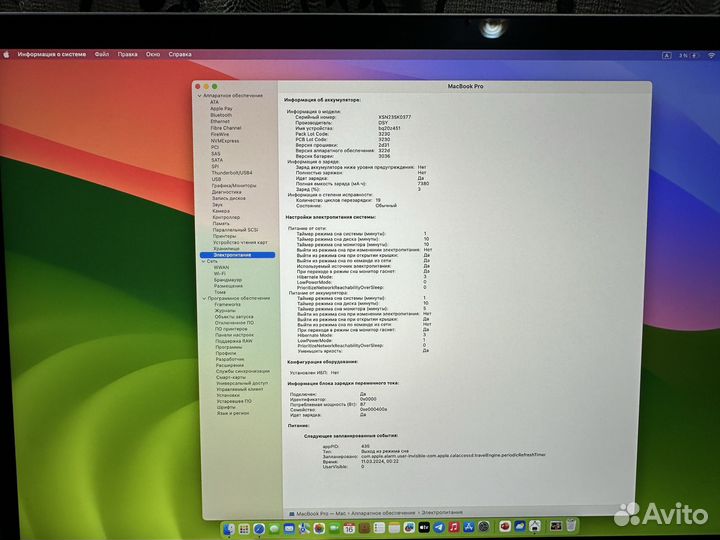720x540 pixels.
Task: Open the Справка menu
Action: pos(180,54)
